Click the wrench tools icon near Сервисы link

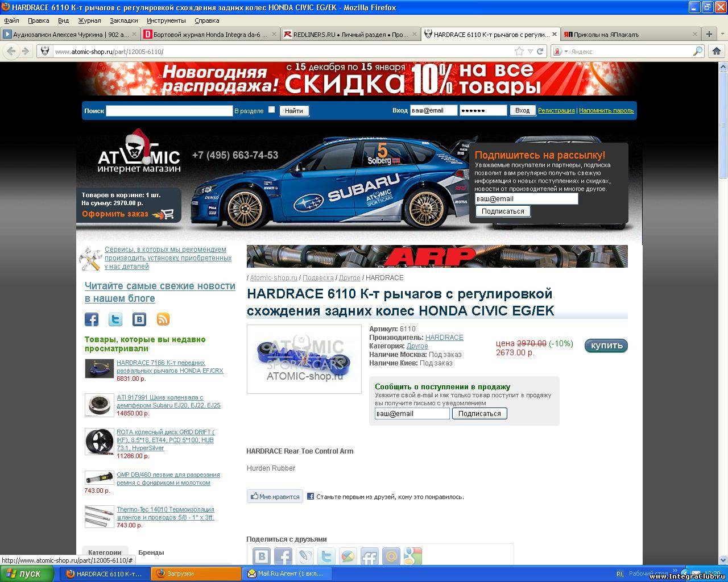click(90, 259)
